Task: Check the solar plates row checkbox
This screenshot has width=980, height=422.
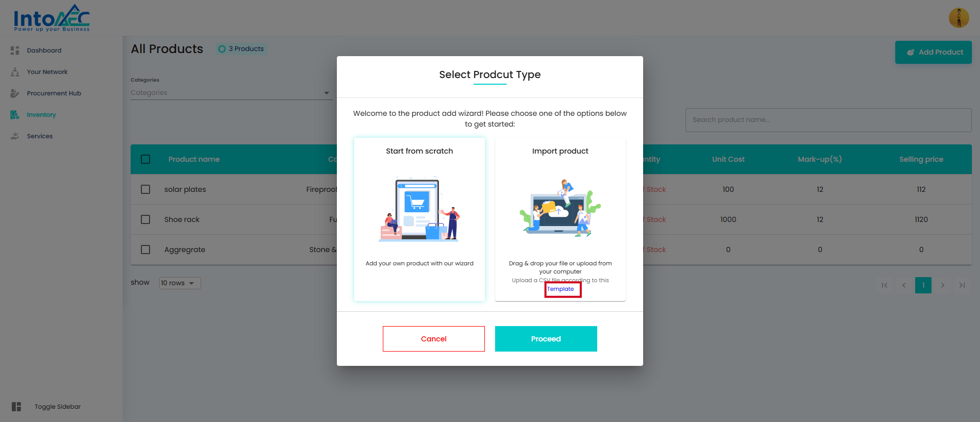Action: (145, 189)
